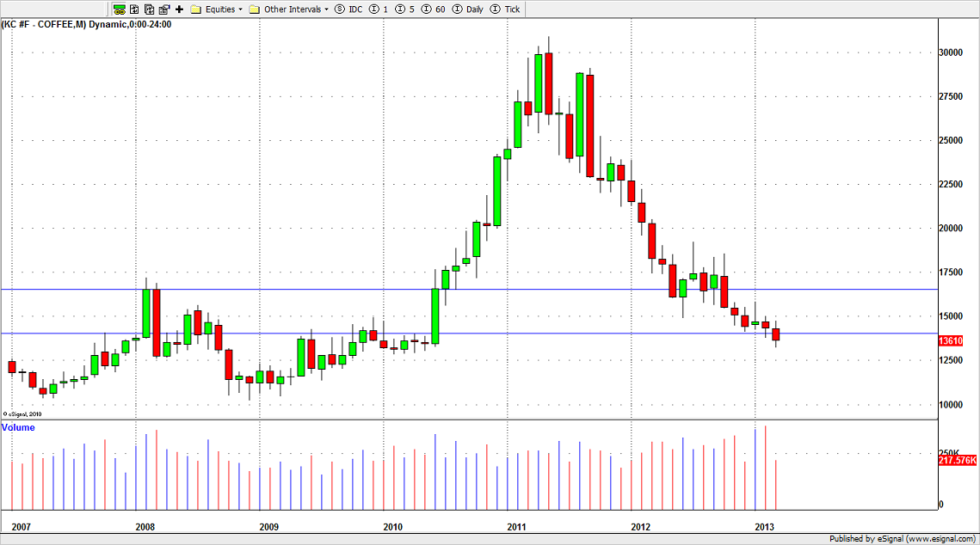Click the 10000 price axis label
Viewport: 980px width, 545px height.
(x=951, y=405)
